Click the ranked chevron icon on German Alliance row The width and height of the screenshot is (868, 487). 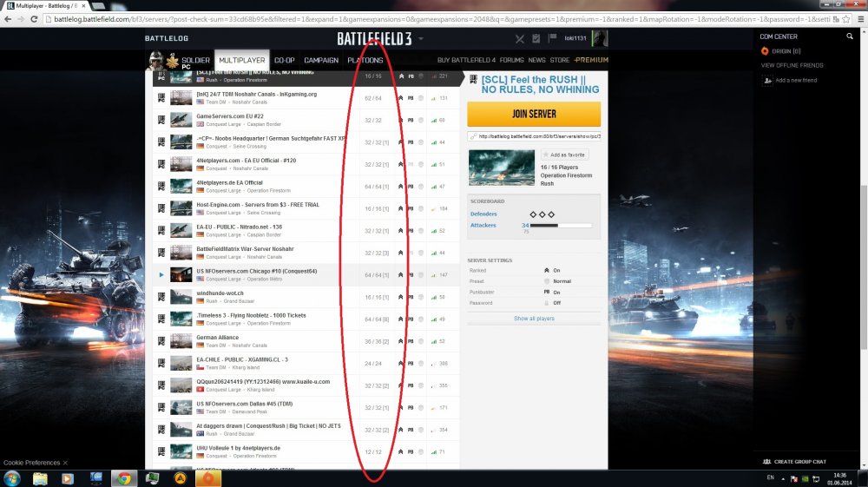tap(400, 341)
